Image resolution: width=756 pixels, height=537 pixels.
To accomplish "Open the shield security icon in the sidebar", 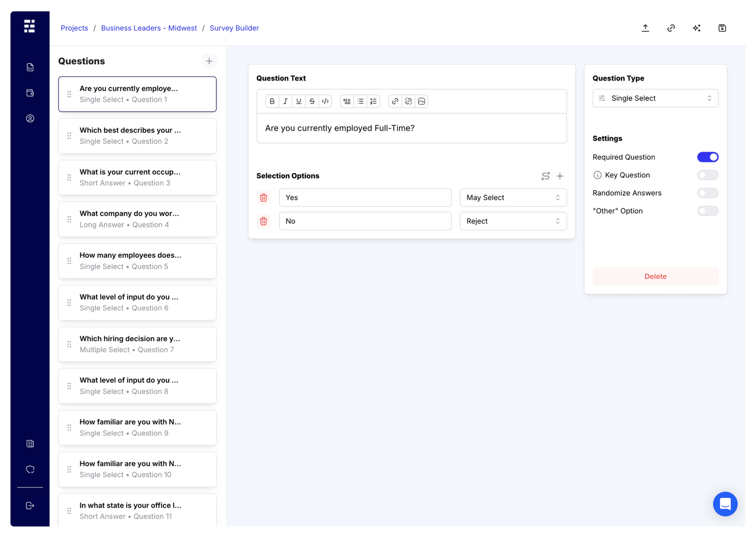I will click(30, 469).
